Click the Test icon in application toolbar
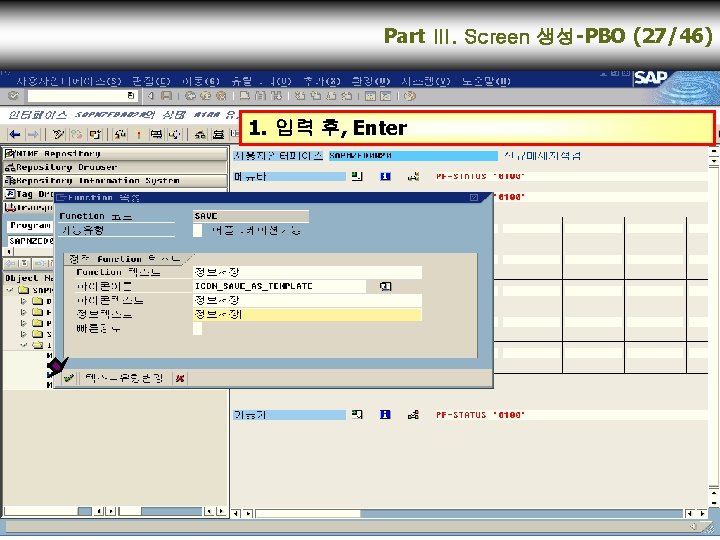 tap(157, 134)
